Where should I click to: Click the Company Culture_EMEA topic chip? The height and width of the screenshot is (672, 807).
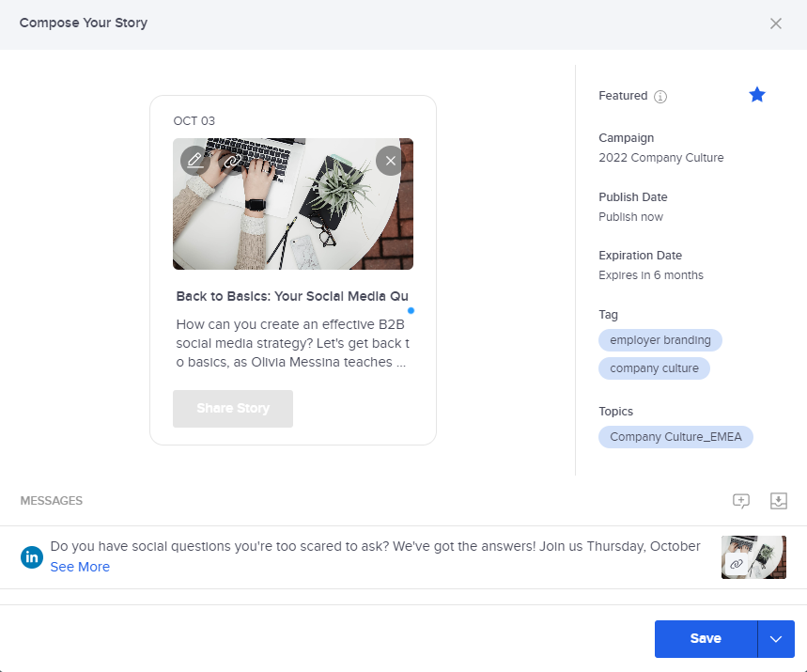tap(675, 437)
